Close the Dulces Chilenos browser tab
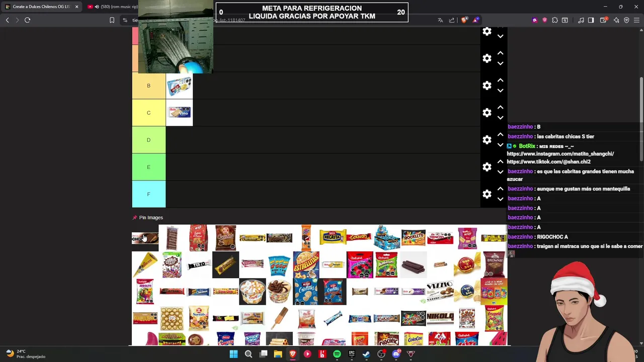 point(76,7)
